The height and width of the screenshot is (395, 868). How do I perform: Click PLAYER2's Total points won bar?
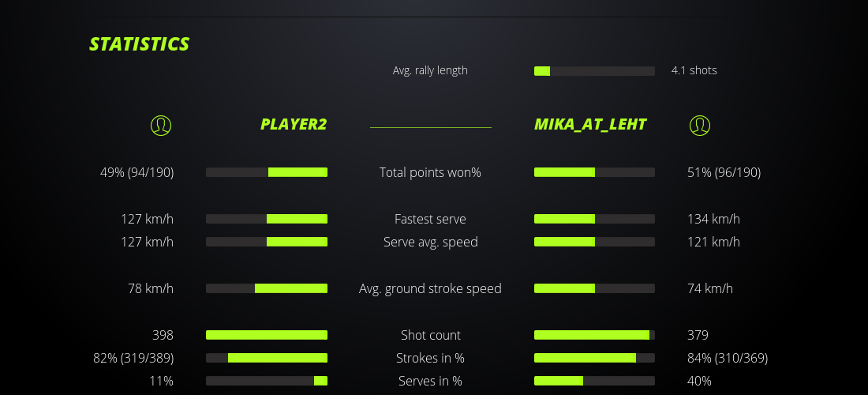point(267,172)
